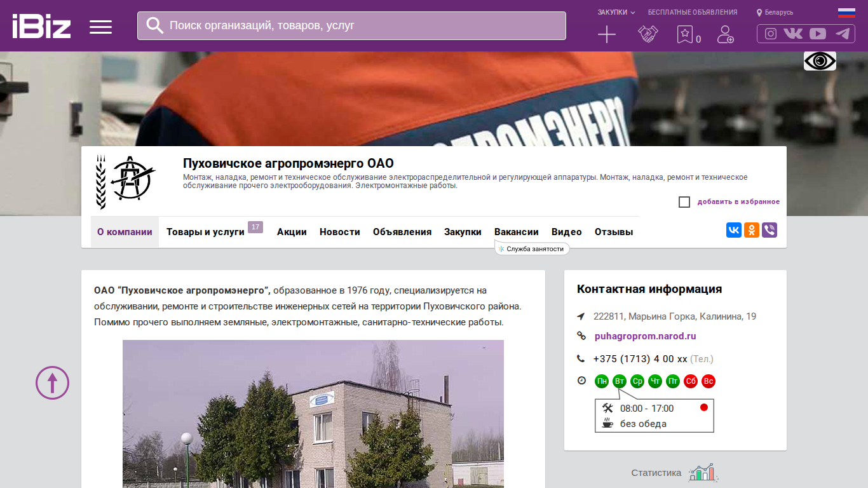Click the 'Служба занятости' tag
The height and width of the screenshot is (488, 868).
click(x=532, y=248)
